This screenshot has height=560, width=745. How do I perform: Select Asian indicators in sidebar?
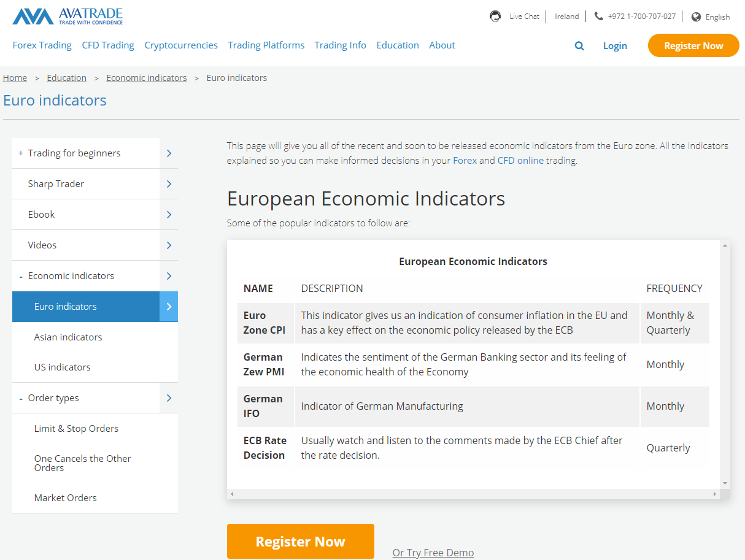click(x=68, y=337)
